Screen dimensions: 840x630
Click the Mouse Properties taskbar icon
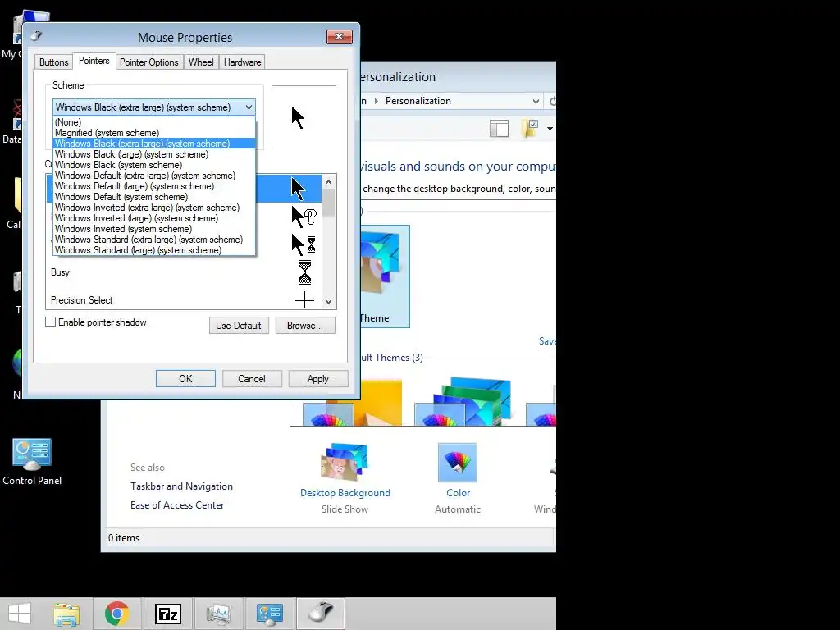click(x=321, y=614)
